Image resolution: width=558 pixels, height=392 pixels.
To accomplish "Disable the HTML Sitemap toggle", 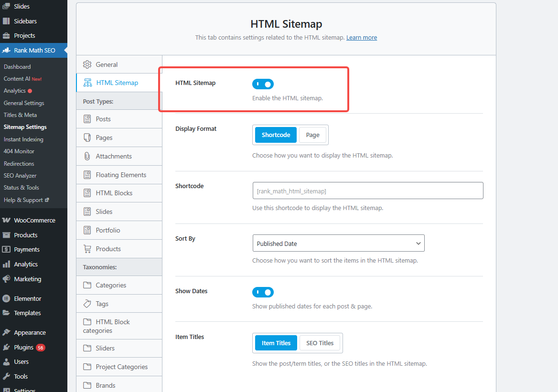I will (263, 84).
